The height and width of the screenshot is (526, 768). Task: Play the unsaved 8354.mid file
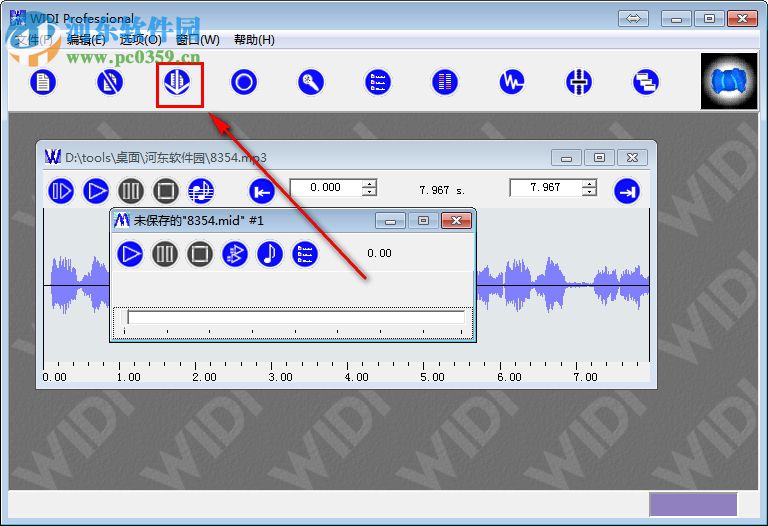tap(130, 254)
